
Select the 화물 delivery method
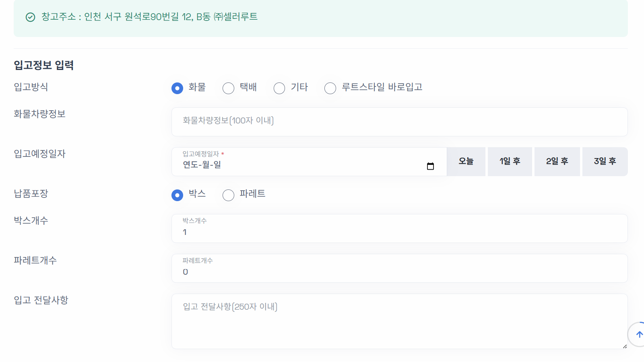coord(177,88)
